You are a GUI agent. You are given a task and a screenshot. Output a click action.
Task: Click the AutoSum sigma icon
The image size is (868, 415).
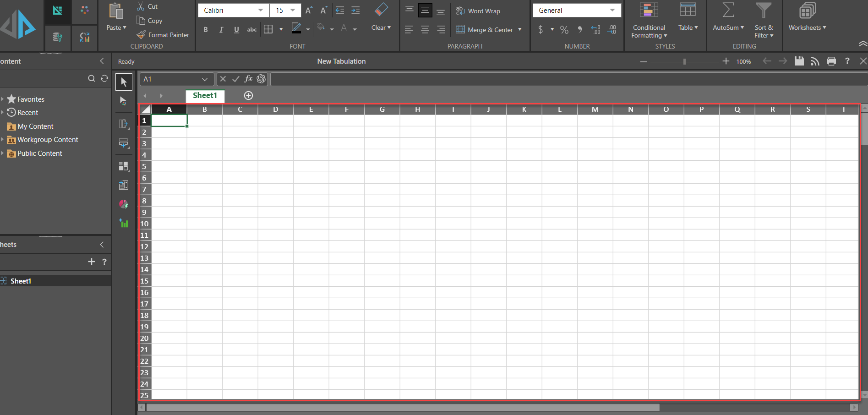point(728,11)
